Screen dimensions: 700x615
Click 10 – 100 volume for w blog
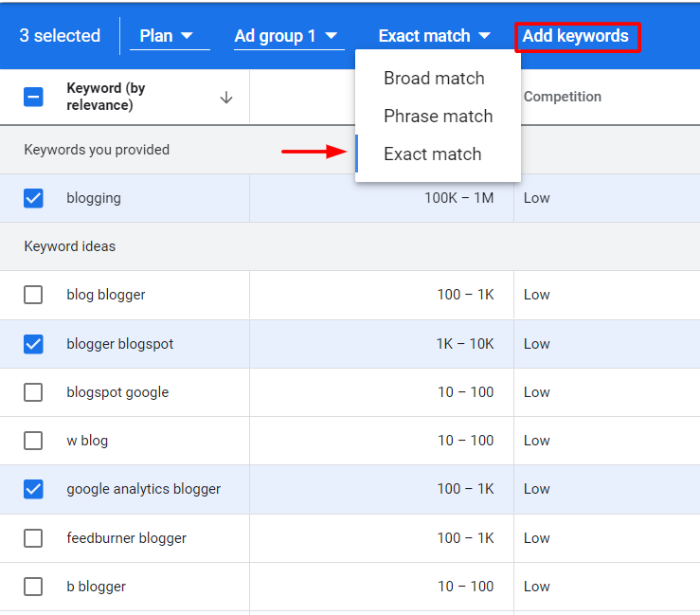pyautogui.click(x=466, y=441)
